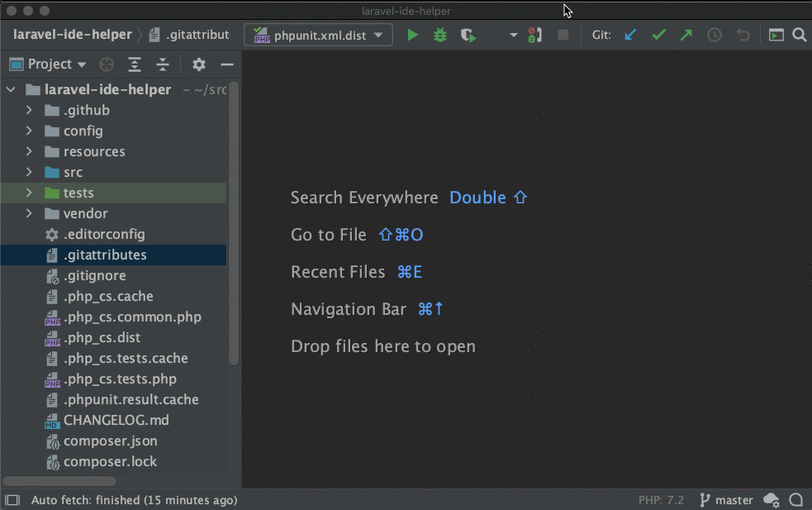Image resolution: width=812 pixels, height=510 pixels.
Task: Open the Project view dropdown
Action: coord(48,64)
